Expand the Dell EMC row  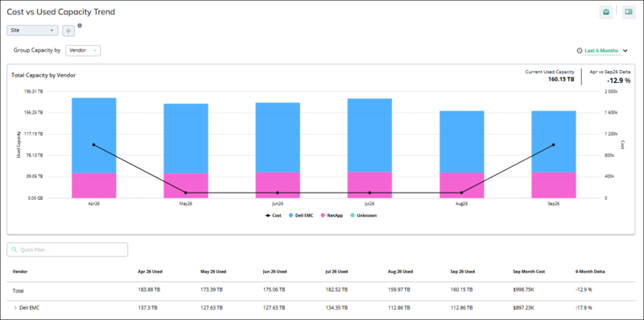pyautogui.click(x=15, y=308)
